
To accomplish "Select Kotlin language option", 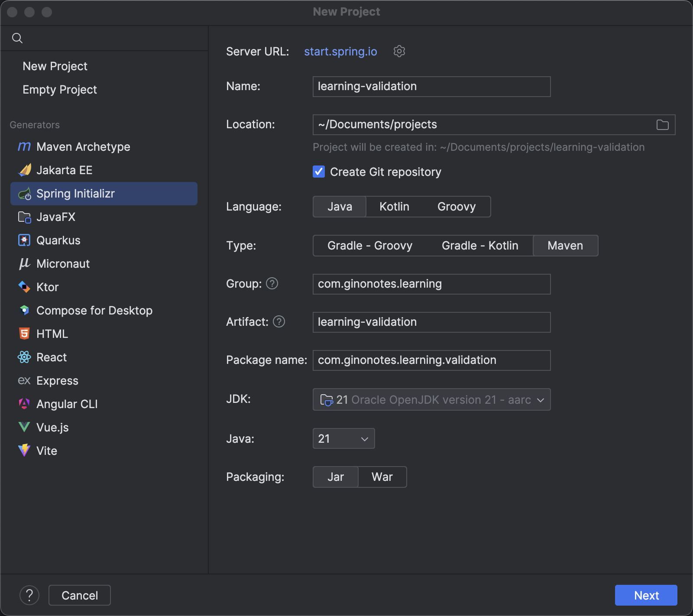I will point(395,207).
